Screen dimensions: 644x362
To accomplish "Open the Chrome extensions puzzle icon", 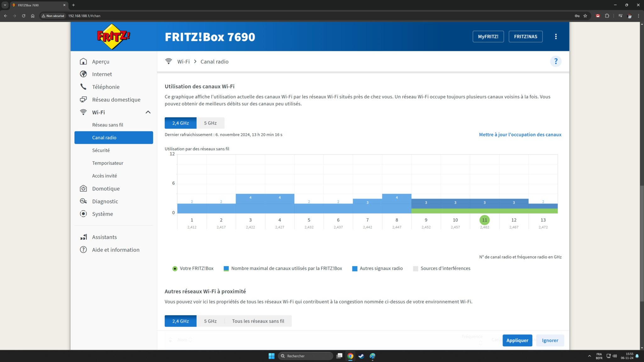I will pos(607,16).
